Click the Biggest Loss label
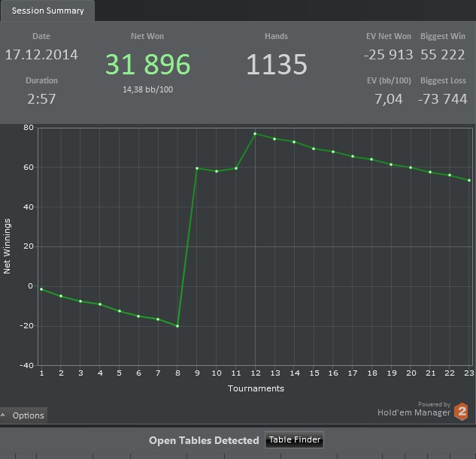Image resolution: width=476 pixels, height=459 pixels. tap(443, 80)
